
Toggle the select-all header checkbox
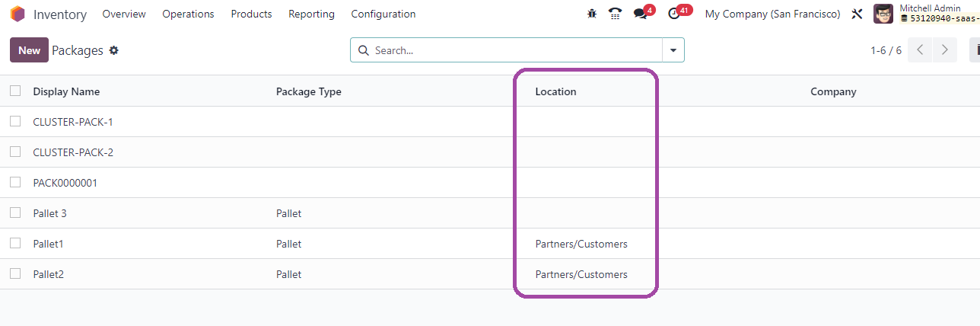pyautogui.click(x=15, y=91)
